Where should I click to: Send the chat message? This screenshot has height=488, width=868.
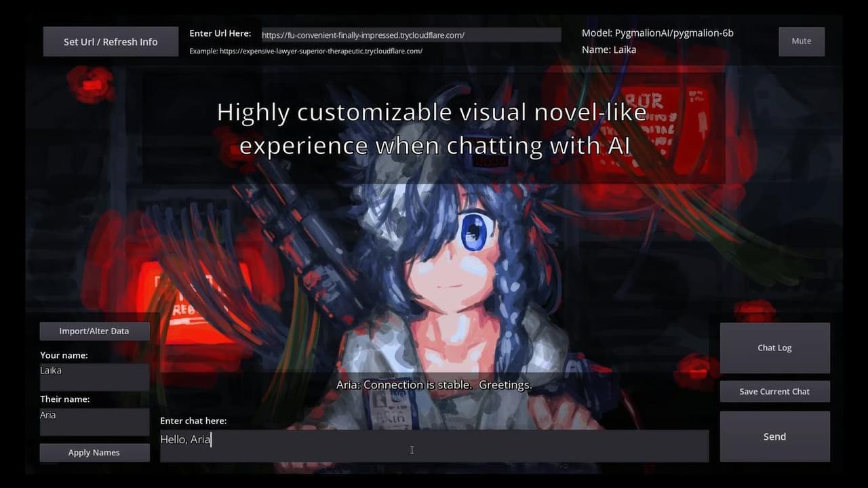[x=774, y=436]
